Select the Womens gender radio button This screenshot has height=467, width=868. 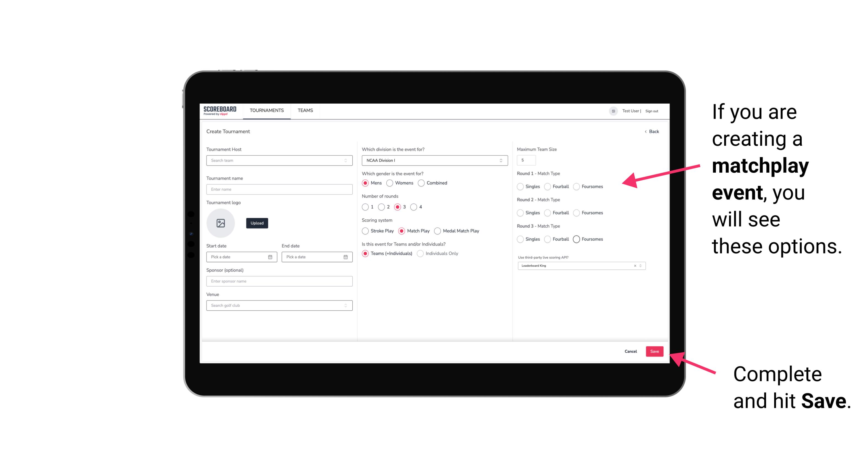pos(390,183)
